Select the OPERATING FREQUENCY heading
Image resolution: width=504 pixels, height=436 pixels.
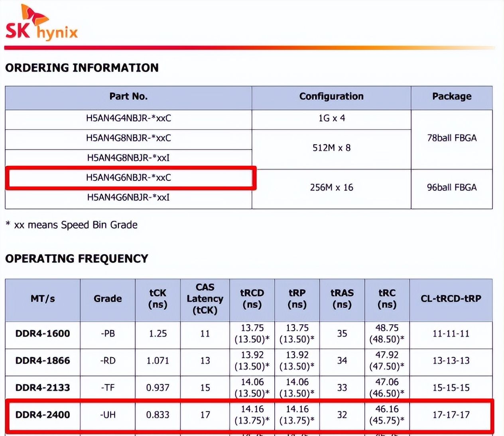pos(77,259)
